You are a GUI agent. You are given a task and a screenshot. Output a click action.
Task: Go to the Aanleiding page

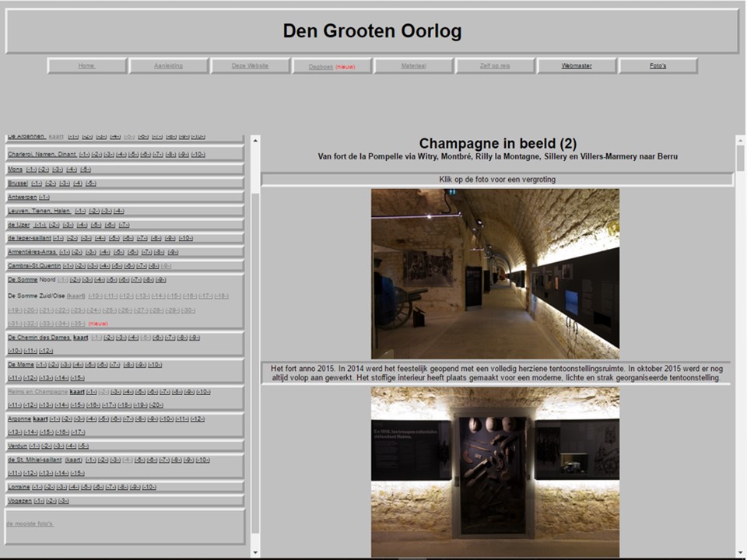coord(169,65)
